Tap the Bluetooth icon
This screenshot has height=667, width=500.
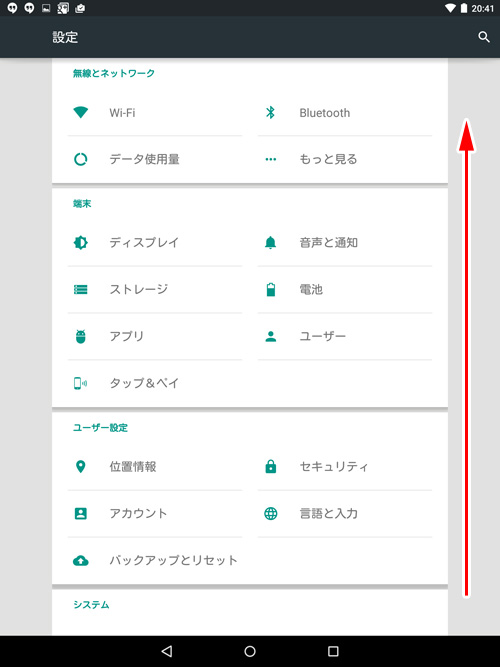(x=270, y=113)
